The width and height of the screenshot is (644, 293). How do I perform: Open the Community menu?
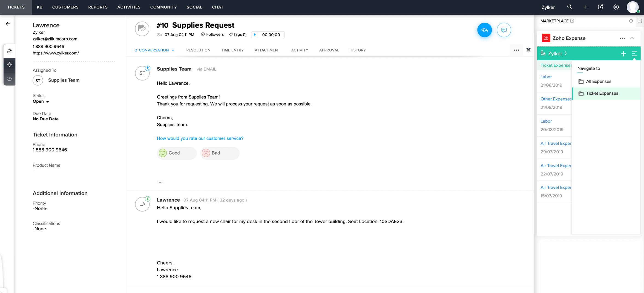[x=163, y=7]
